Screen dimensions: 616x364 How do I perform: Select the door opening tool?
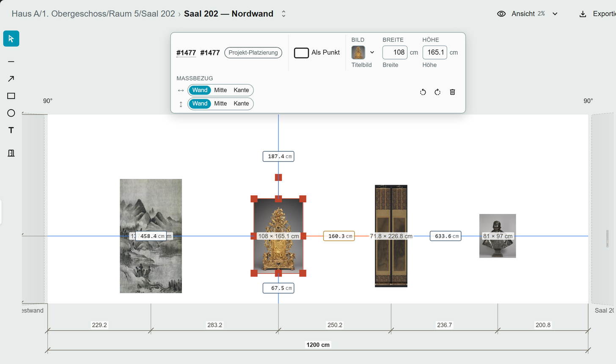pos(11,153)
